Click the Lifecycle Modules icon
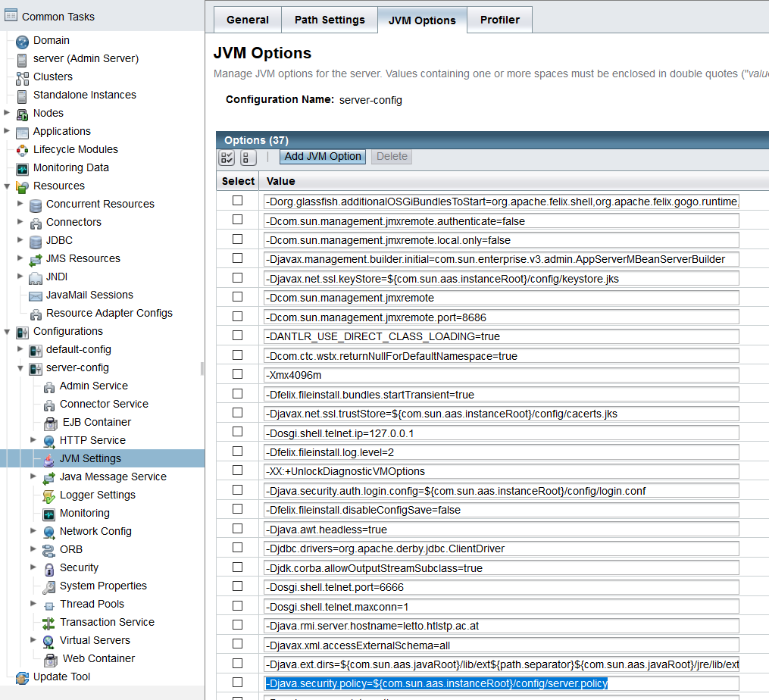Image resolution: width=769 pixels, height=700 pixels. click(x=22, y=150)
